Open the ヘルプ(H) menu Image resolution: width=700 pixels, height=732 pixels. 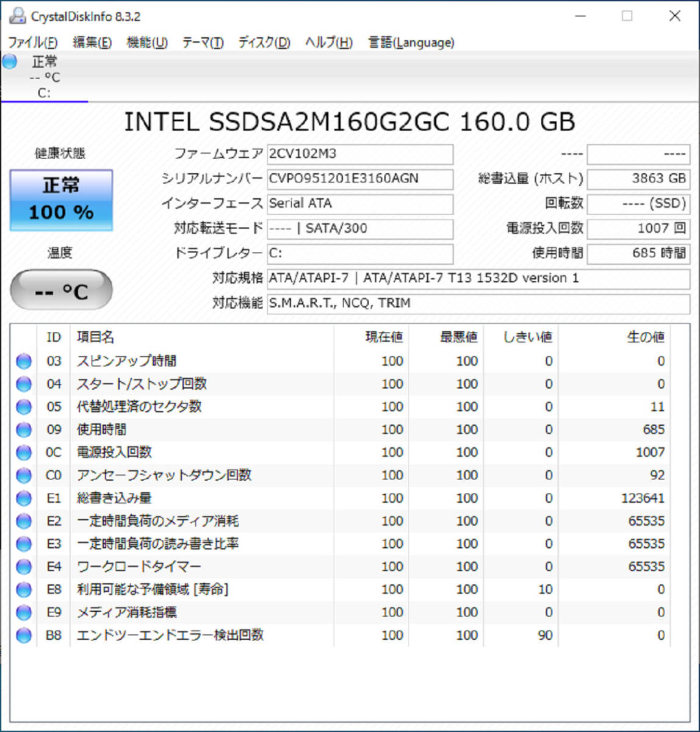[329, 43]
